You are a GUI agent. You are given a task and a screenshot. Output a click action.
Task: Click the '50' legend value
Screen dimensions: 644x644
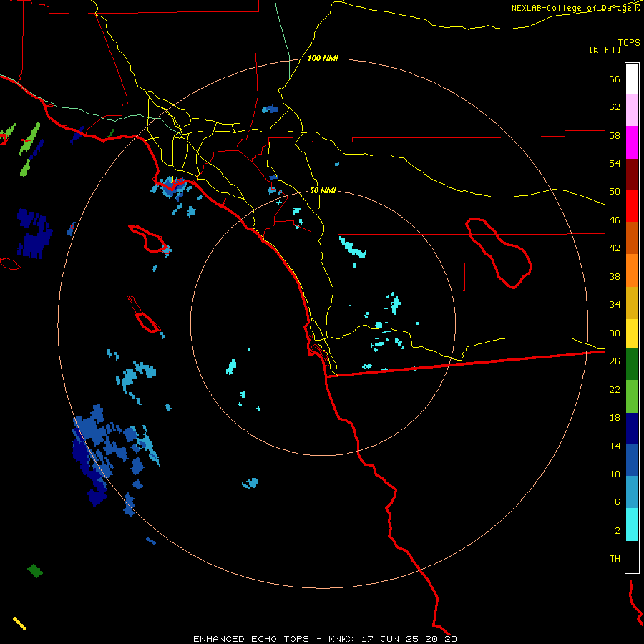615,192
